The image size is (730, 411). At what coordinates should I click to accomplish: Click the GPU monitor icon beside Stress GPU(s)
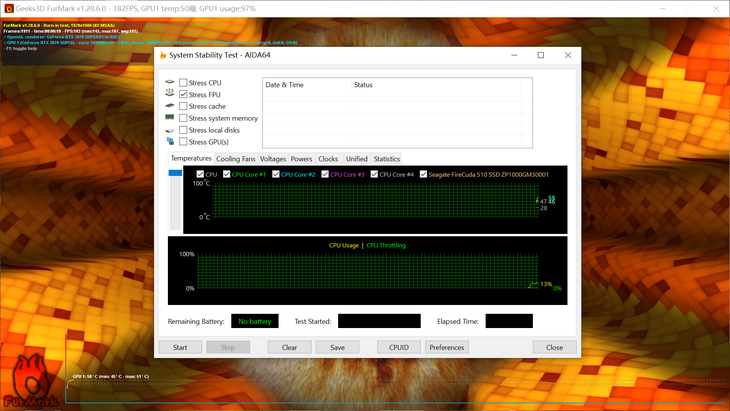point(170,142)
